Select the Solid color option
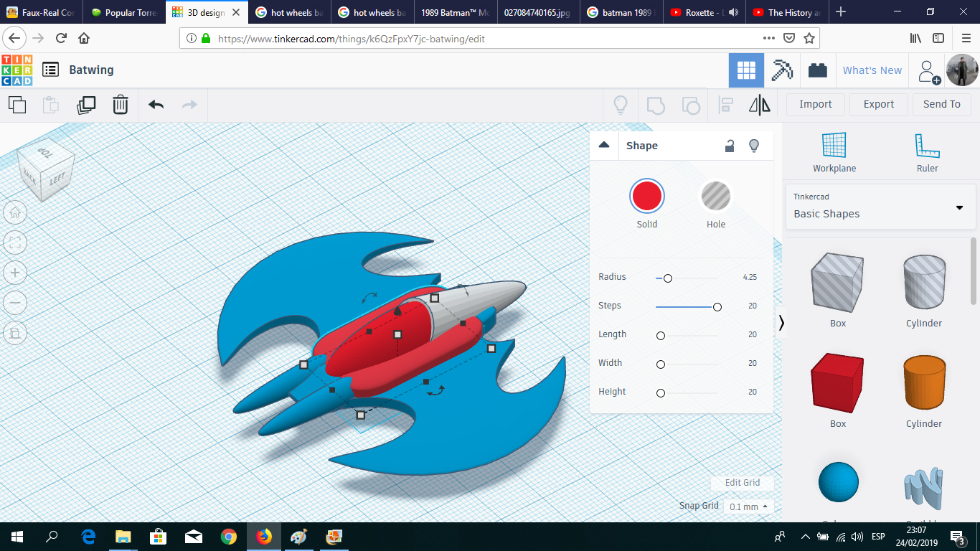Viewport: 980px width, 551px height. [x=647, y=196]
